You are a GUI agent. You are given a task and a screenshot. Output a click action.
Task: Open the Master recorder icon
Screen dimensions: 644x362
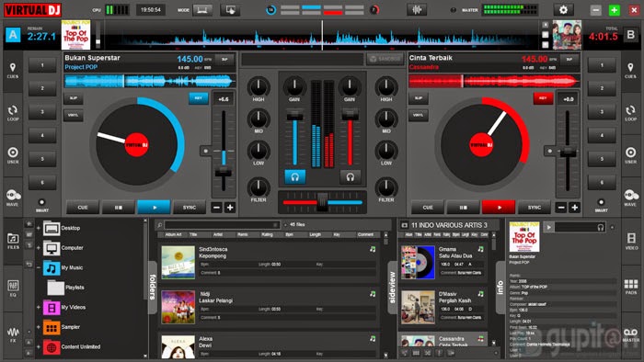pos(631,334)
